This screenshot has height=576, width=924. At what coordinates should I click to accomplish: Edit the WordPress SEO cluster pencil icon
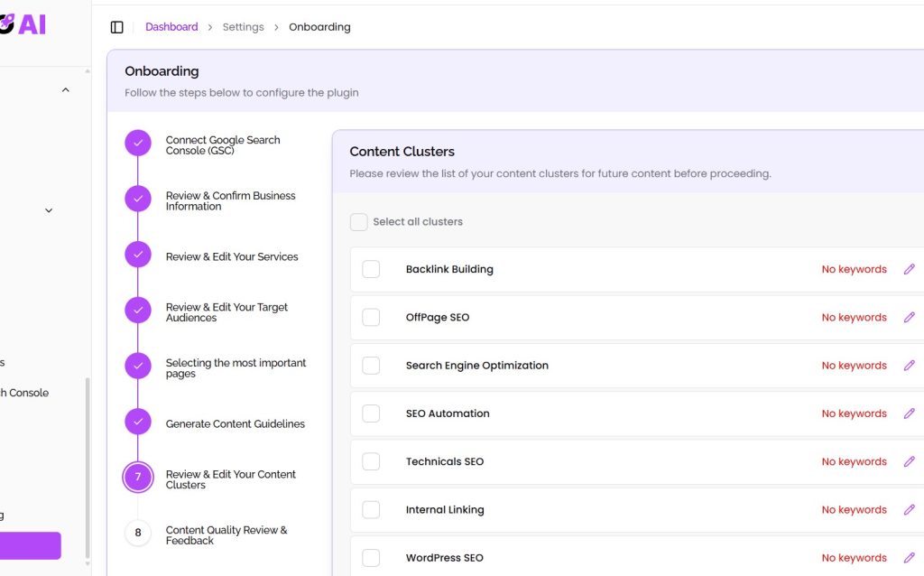(910, 558)
